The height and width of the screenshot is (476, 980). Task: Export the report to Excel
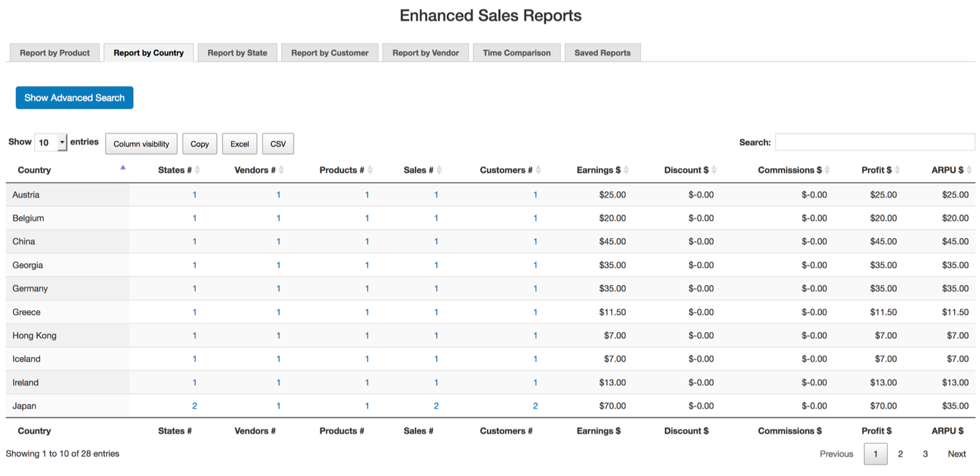239,144
